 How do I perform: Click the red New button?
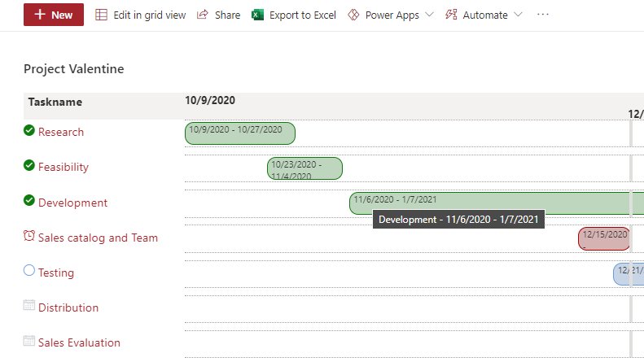(54, 15)
